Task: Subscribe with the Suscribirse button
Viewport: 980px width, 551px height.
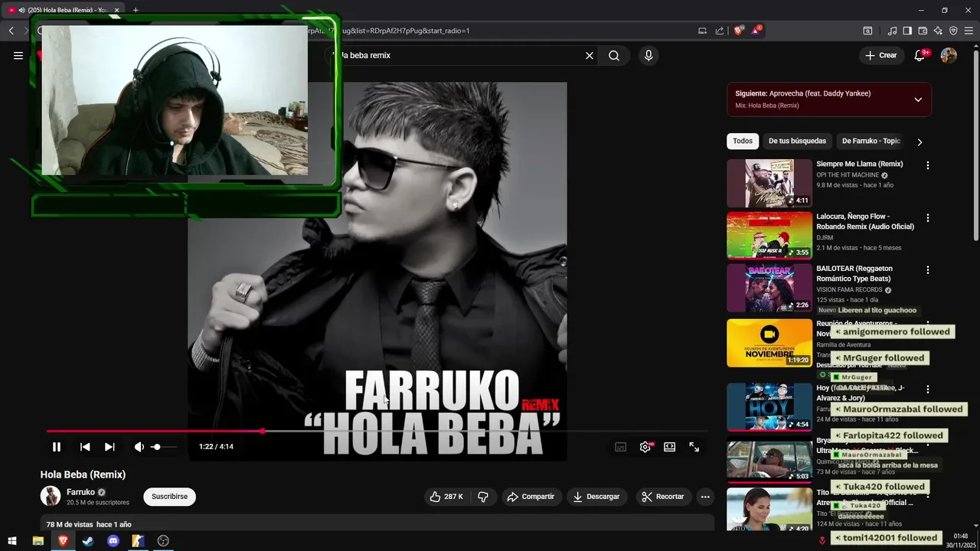Action: [x=169, y=497]
